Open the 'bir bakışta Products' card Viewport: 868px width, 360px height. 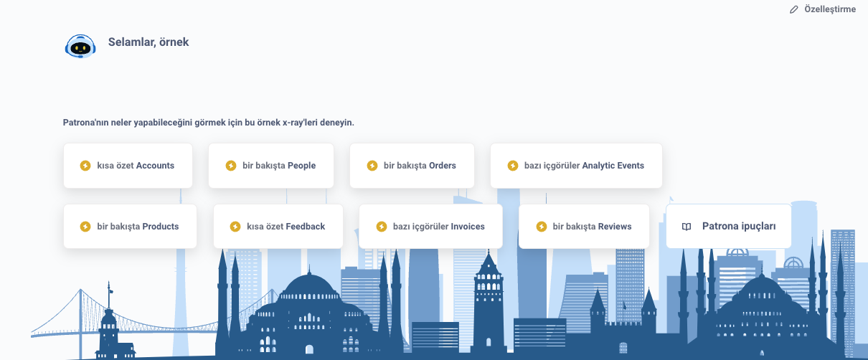coord(138,227)
